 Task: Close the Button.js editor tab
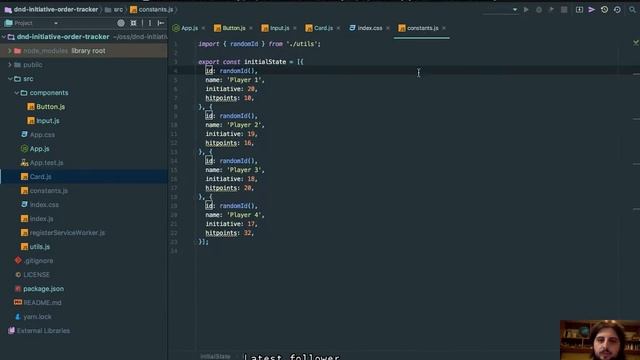click(251, 28)
